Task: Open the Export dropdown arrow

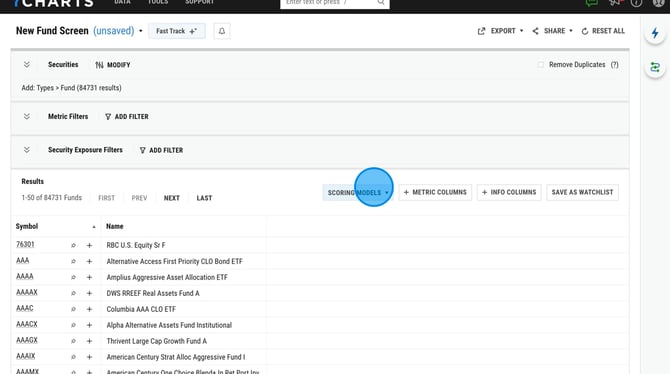Action: (521, 31)
